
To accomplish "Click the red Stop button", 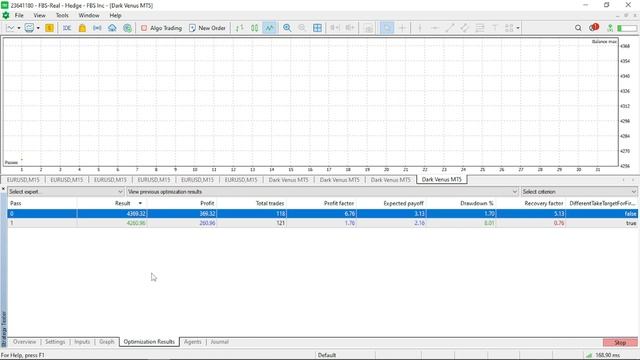I will (620, 342).
